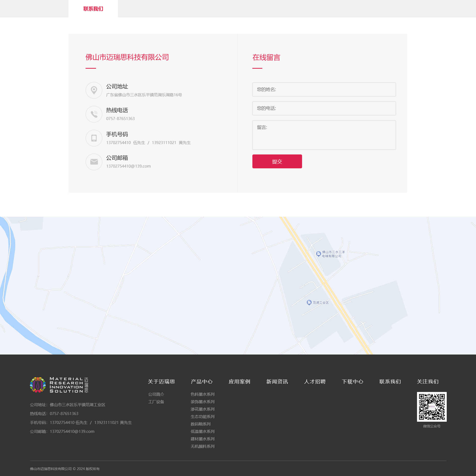Open 产品中心 footer menu heading

click(202, 382)
